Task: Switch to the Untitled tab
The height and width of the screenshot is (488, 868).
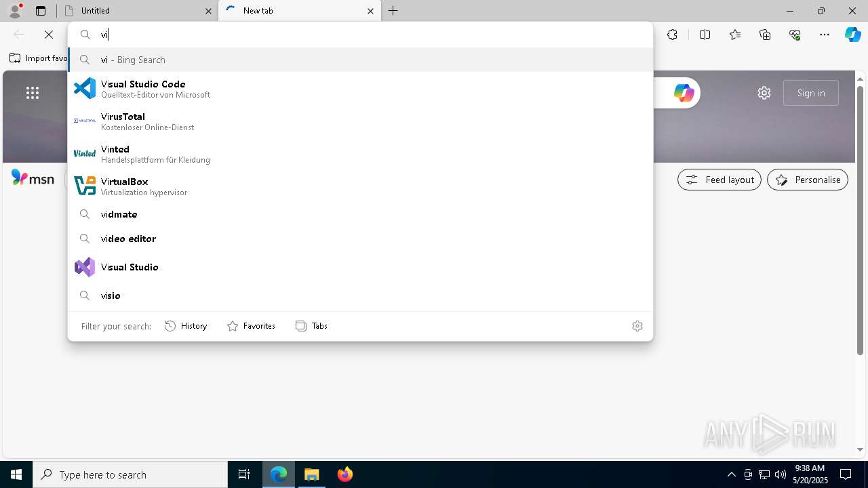Action: [136, 11]
